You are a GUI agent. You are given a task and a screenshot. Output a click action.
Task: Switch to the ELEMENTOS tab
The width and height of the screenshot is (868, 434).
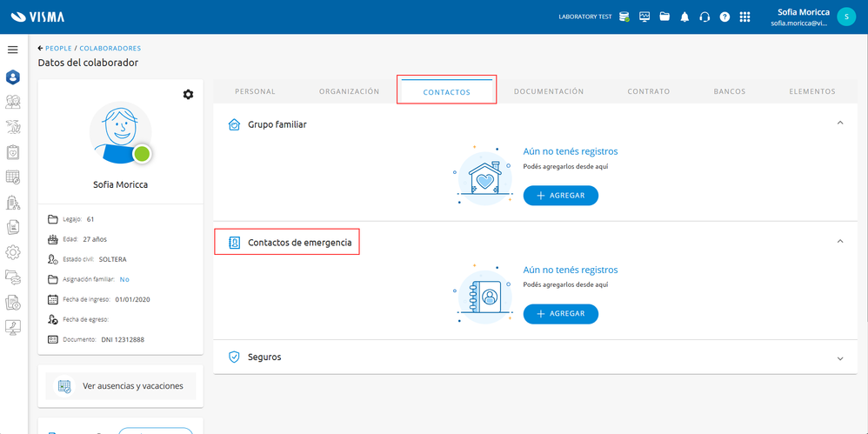(812, 91)
